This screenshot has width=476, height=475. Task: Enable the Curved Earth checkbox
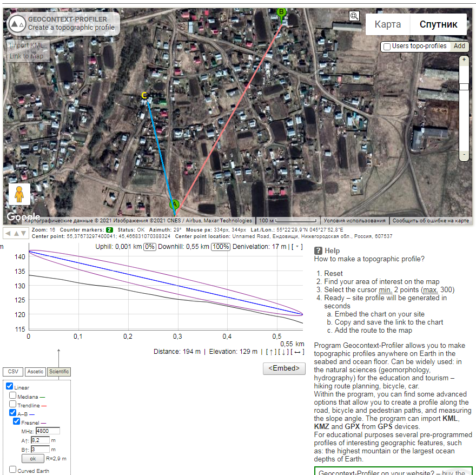tap(13, 469)
